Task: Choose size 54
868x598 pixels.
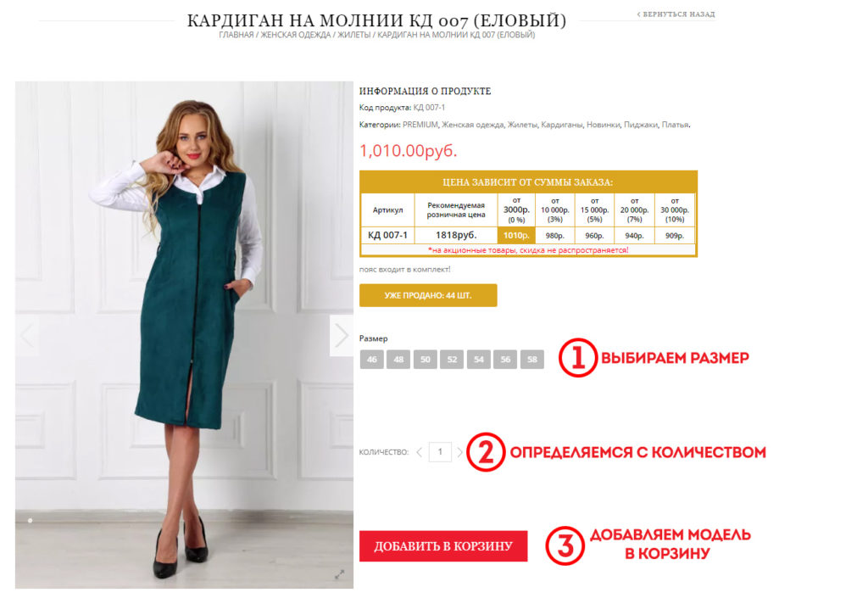Action: pyautogui.click(x=479, y=360)
